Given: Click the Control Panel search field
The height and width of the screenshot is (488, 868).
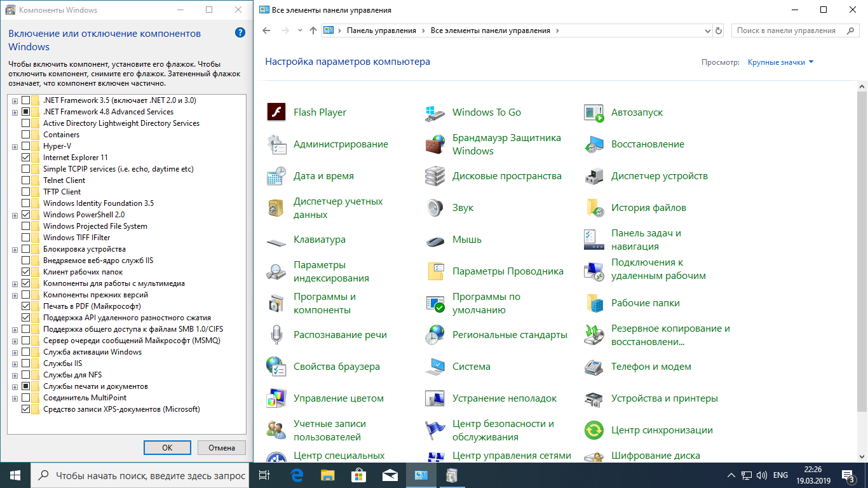Looking at the screenshot, I should (796, 30).
